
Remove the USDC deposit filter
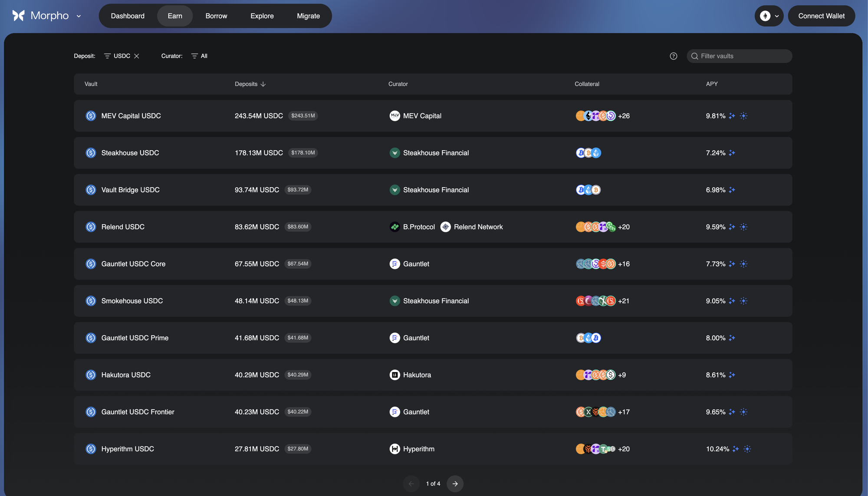137,56
